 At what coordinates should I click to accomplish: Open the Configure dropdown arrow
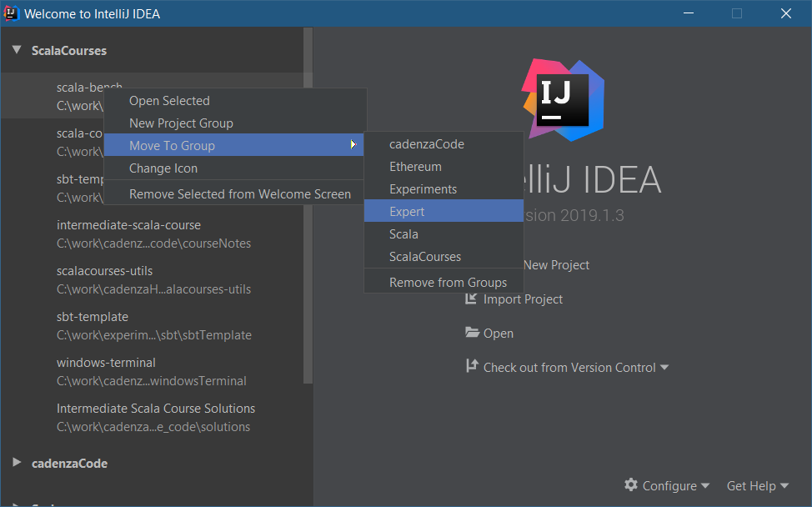pos(704,486)
